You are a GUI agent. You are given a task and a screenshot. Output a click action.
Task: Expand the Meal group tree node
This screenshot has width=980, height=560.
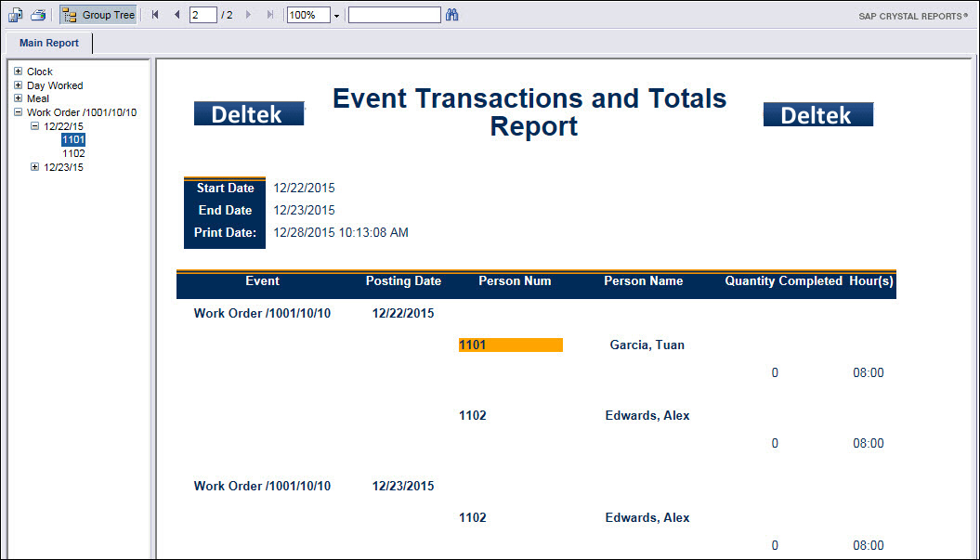coord(19,98)
